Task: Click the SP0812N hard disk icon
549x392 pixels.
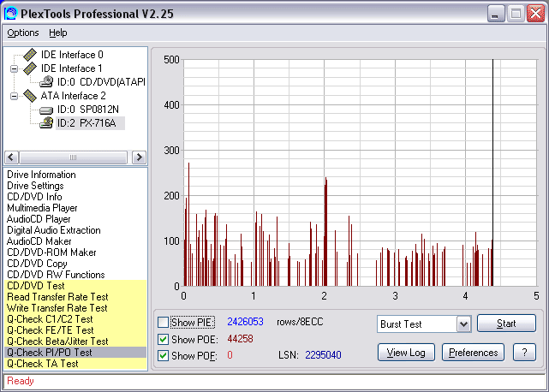Action: 46,110
